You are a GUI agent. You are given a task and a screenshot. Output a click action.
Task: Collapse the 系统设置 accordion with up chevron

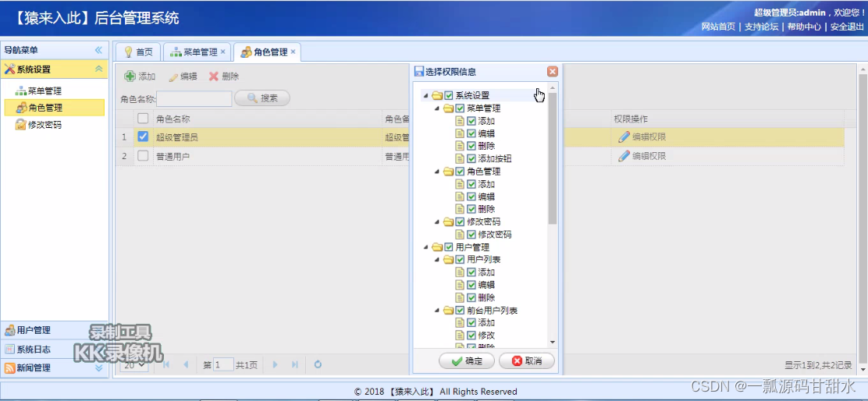(98, 69)
